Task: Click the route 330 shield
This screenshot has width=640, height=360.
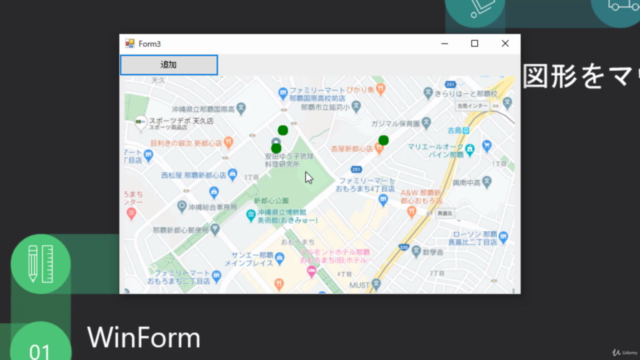Action: coord(404,247)
